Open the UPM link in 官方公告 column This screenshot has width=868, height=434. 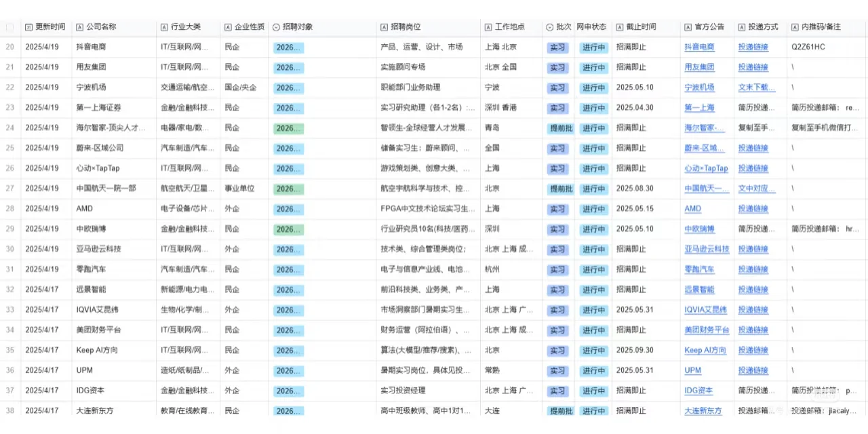coord(693,371)
